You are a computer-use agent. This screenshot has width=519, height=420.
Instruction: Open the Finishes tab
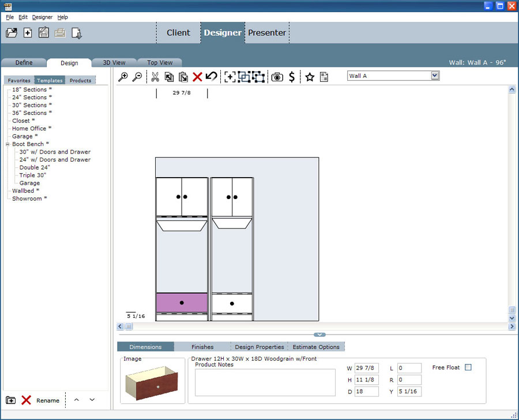click(202, 347)
